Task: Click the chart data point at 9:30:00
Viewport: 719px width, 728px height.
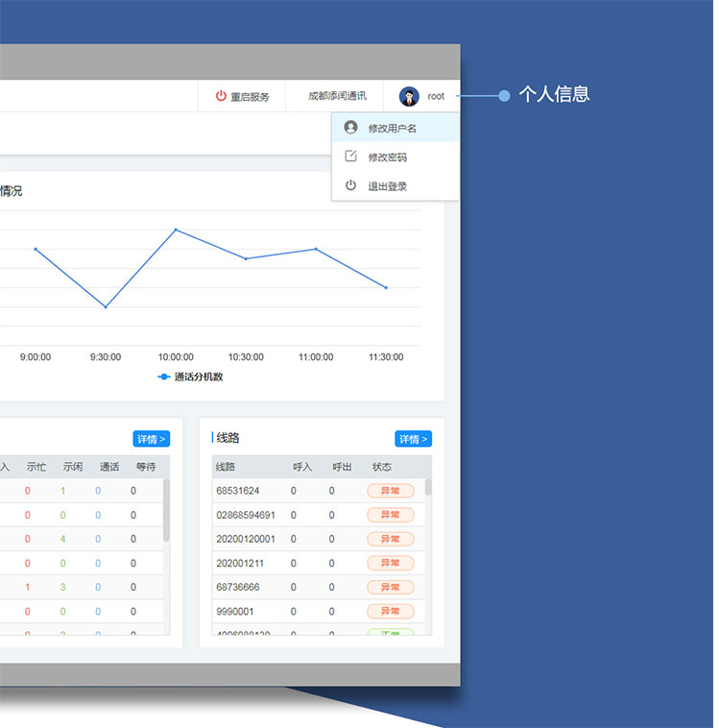Action: tap(106, 307)
